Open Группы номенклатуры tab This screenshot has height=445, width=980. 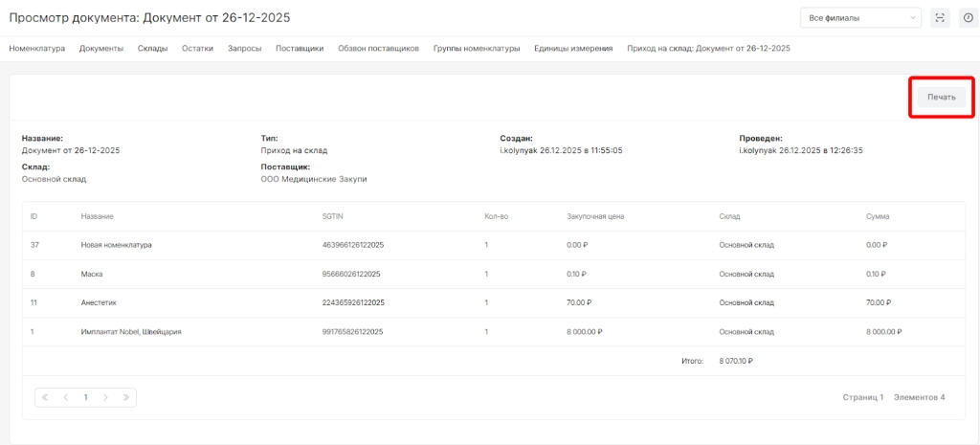(x=476, y=48)
